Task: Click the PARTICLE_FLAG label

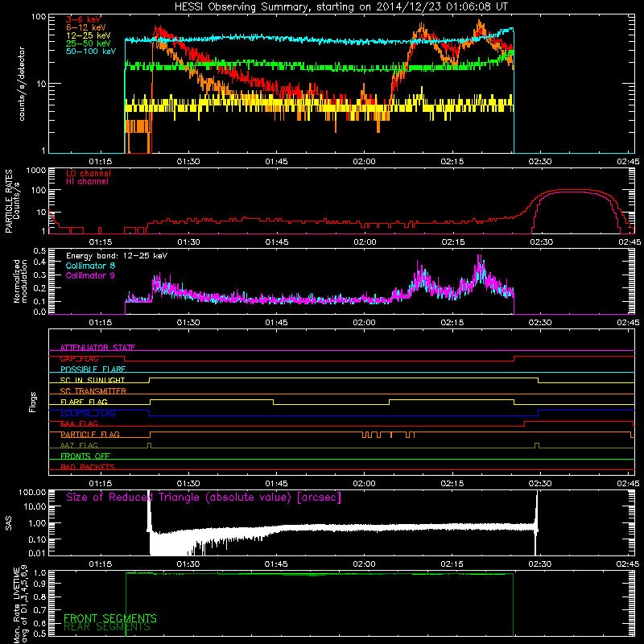Action: click(x=90, y=435)
